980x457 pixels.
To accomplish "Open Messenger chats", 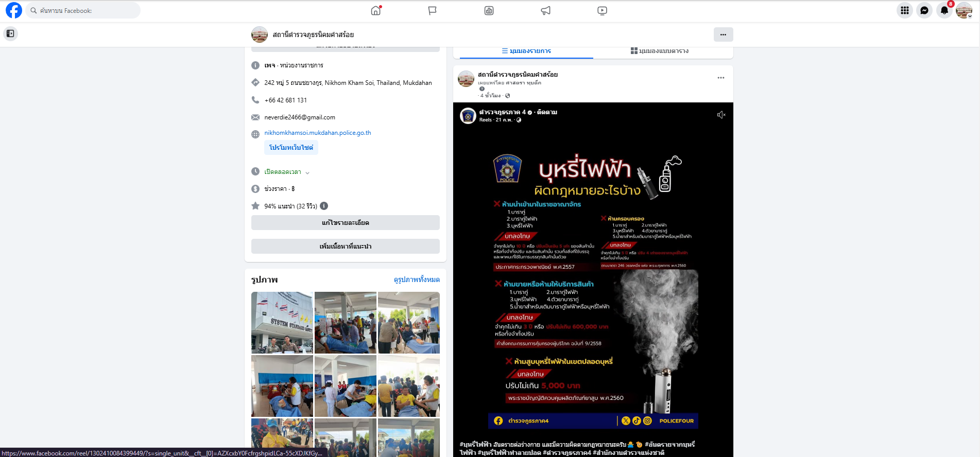I will [924, 10].
